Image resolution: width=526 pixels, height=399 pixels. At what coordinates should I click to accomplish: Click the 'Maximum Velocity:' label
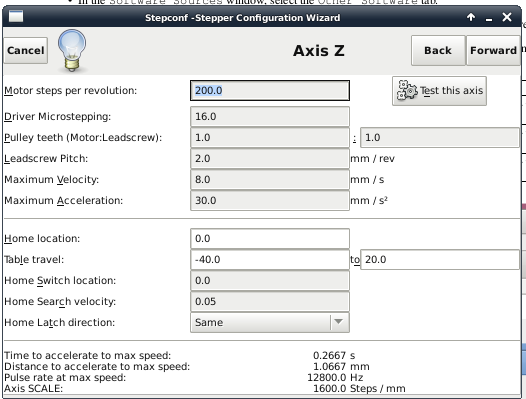click(51, 180)
